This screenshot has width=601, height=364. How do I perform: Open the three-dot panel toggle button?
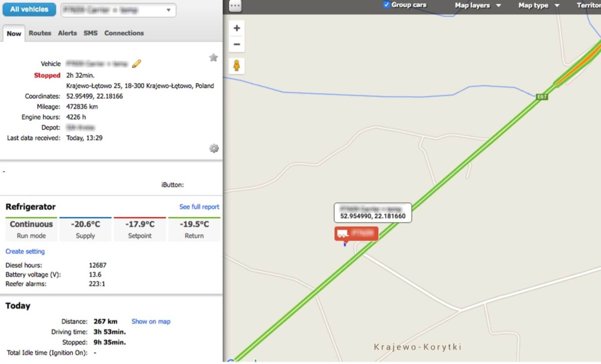[x=235, y=6]
